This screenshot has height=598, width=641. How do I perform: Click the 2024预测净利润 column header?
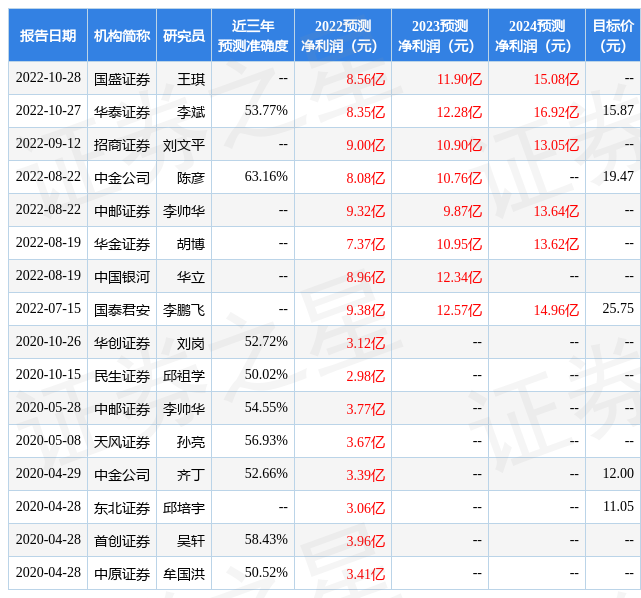537,36
